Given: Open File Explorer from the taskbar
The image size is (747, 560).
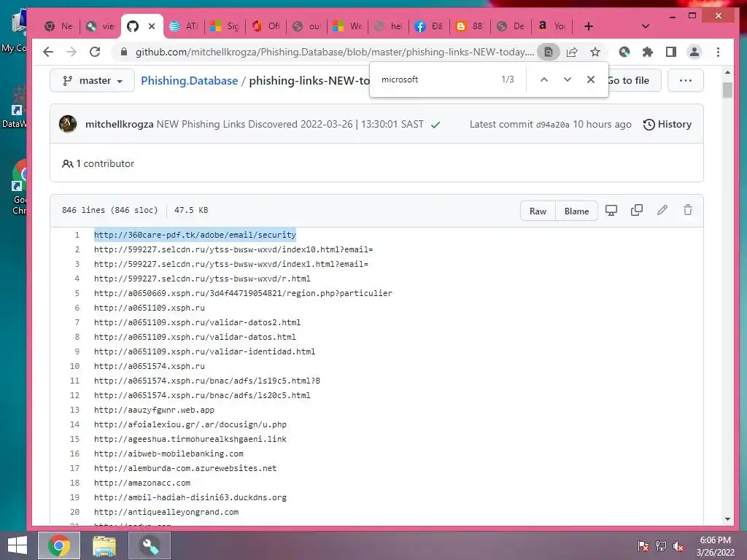Looking at the screenshot, I should point(104,545).
